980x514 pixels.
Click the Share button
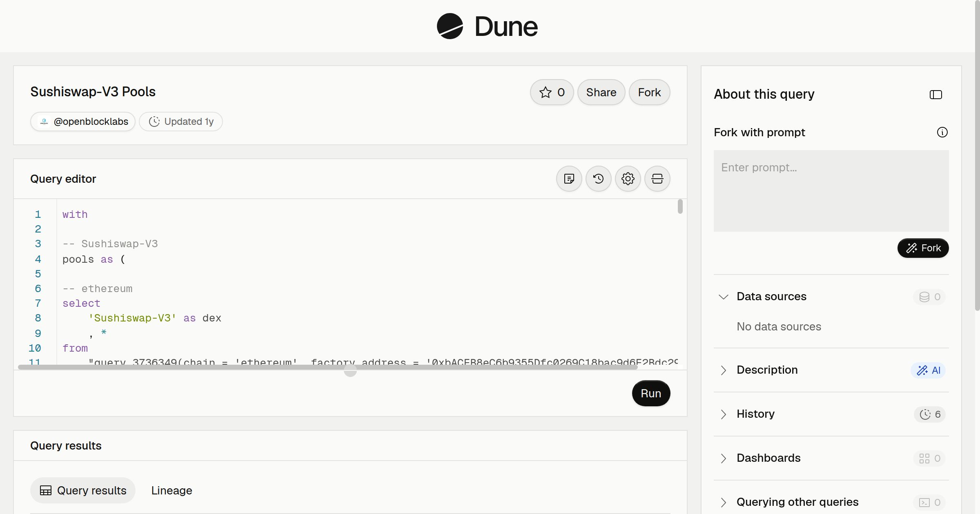click(x=601, y=92)
